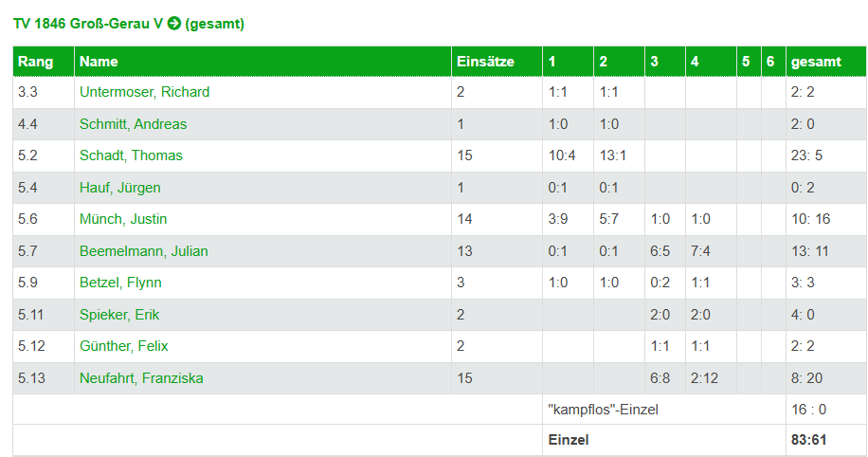Viewport: 868px width, 457px height.
Task: Open Spieker, Erik player page
Action: tap(119, 315)
